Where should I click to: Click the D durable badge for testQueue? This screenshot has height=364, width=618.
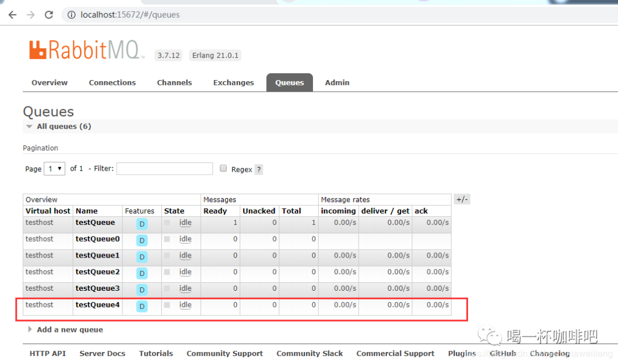tap(142, 224)
